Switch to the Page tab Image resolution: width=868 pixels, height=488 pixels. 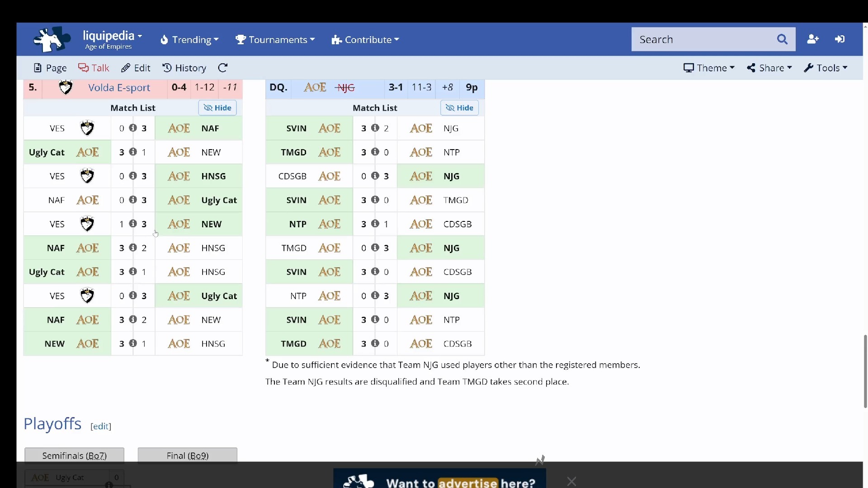click(x=50, y=68)
